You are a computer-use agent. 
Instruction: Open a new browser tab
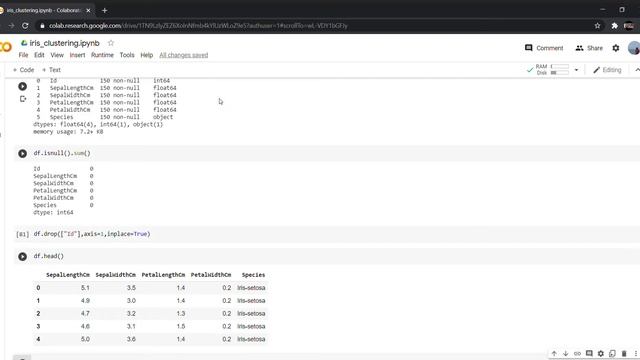click(104, 10)
